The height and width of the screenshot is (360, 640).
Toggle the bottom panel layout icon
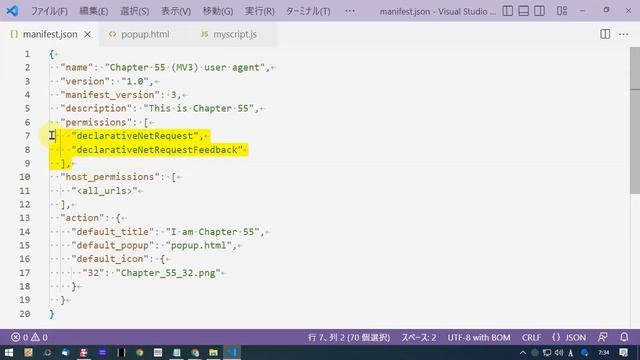(x=524, y=11)
